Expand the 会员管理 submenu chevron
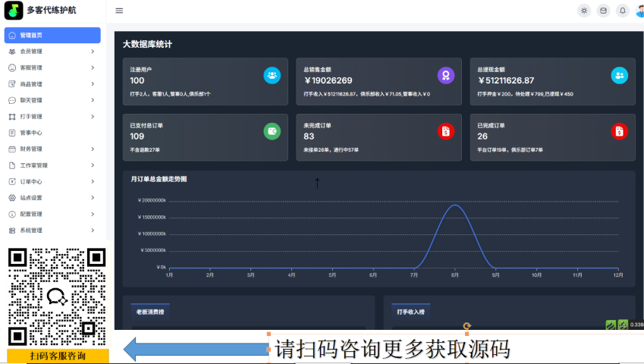 [x=93, y=52]
